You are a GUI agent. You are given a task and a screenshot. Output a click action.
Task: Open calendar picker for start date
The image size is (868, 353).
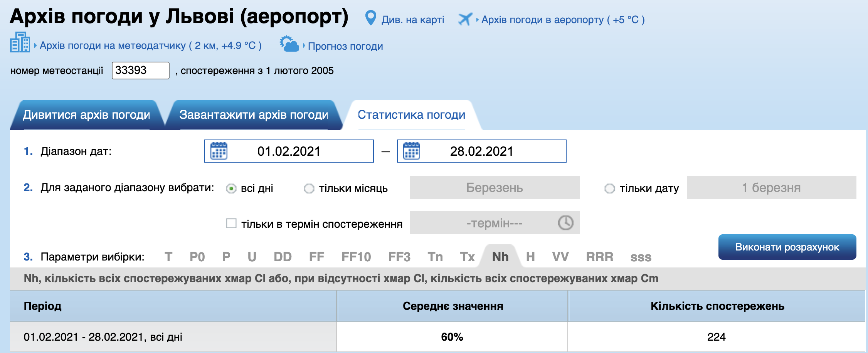pos(219,151)
